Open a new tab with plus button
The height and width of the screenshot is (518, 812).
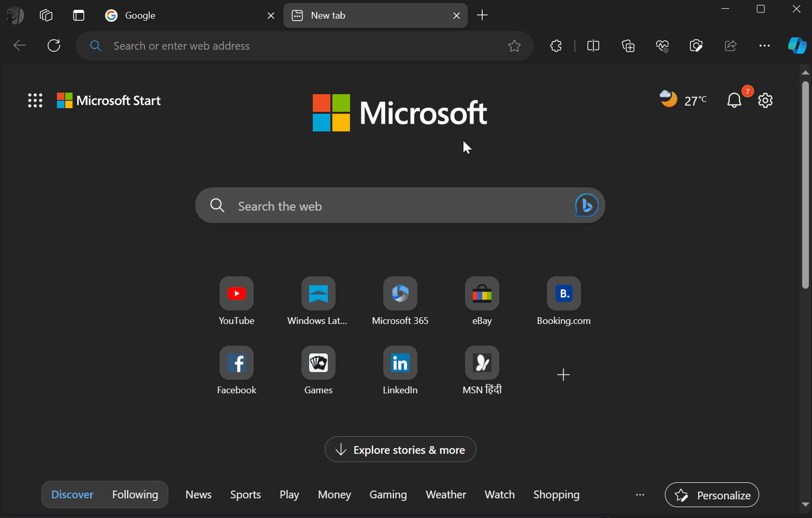482,16
